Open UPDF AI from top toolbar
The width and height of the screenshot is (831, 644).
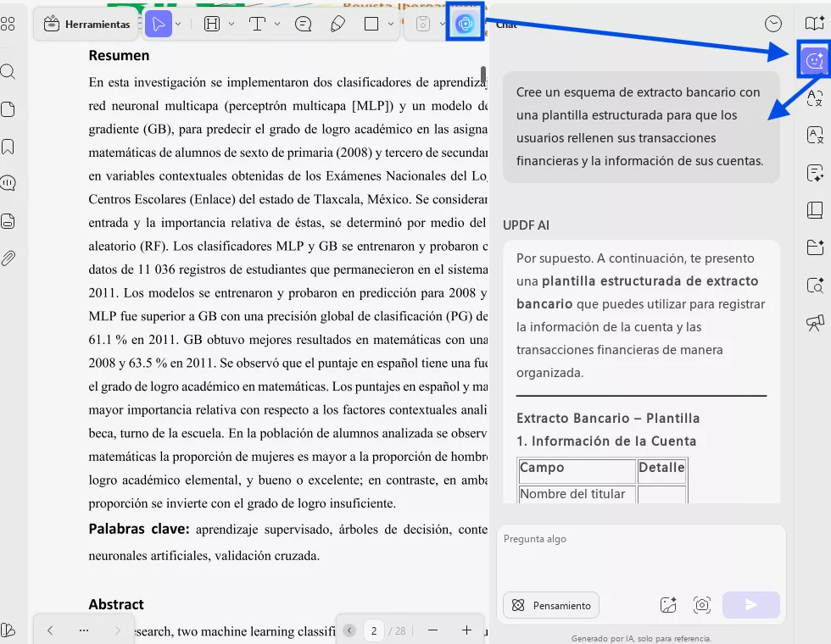[465, 24]
